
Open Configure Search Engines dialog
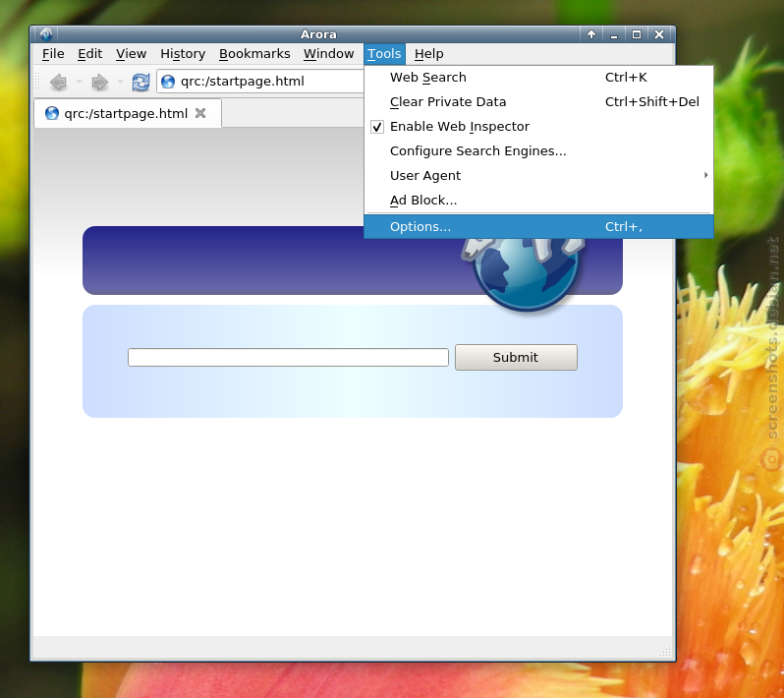[538, 151]
